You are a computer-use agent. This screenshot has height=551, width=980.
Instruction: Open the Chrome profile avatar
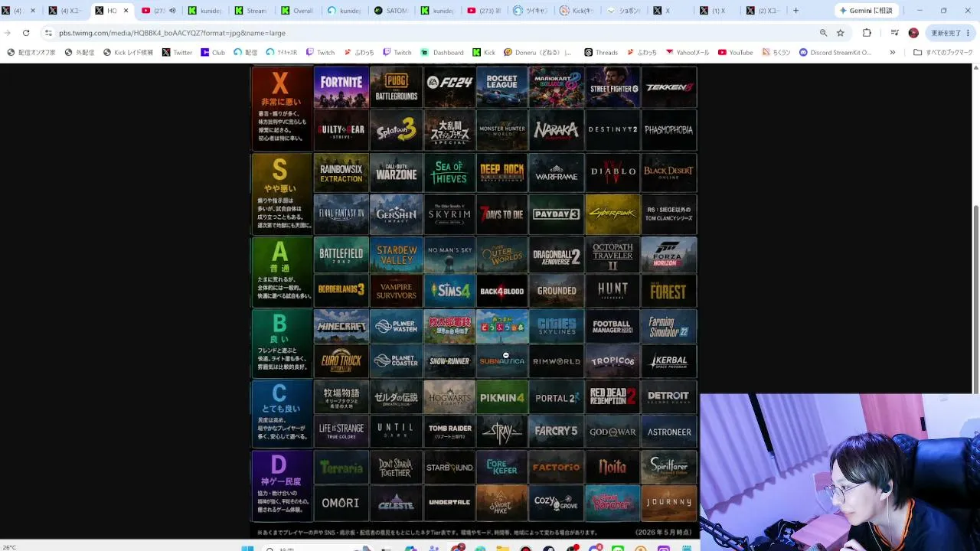pos(913,33)
